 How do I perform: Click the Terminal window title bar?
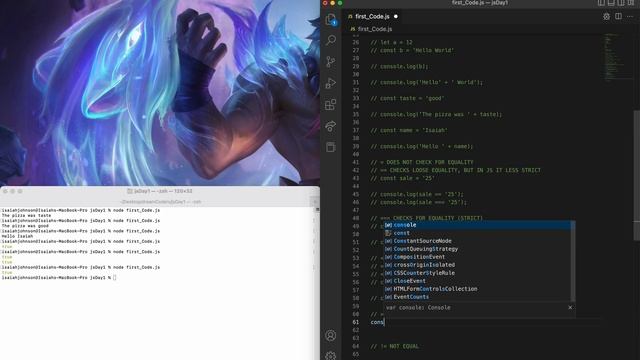[160, 191]
